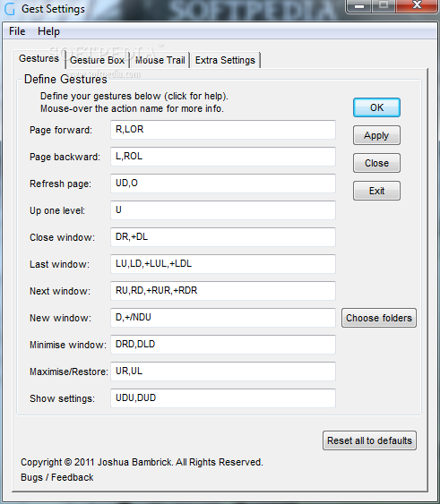Viewport: 440px width, 504px height.
Task: Focus the Next window gesture field
Action: point(223,291)
